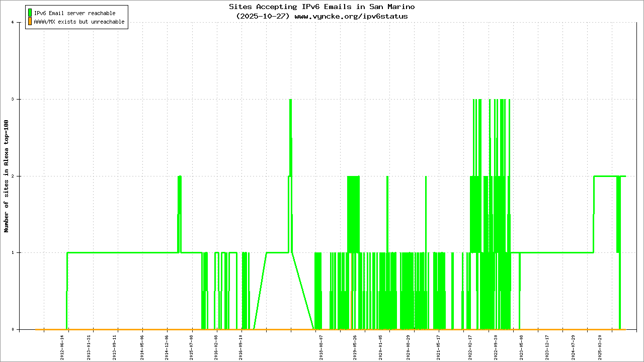The width and height of the screenshot is (644, 362).
Task: Select the 'AAAA/MX exists but unreachable' legend label
Action: (x=79, y=22)
